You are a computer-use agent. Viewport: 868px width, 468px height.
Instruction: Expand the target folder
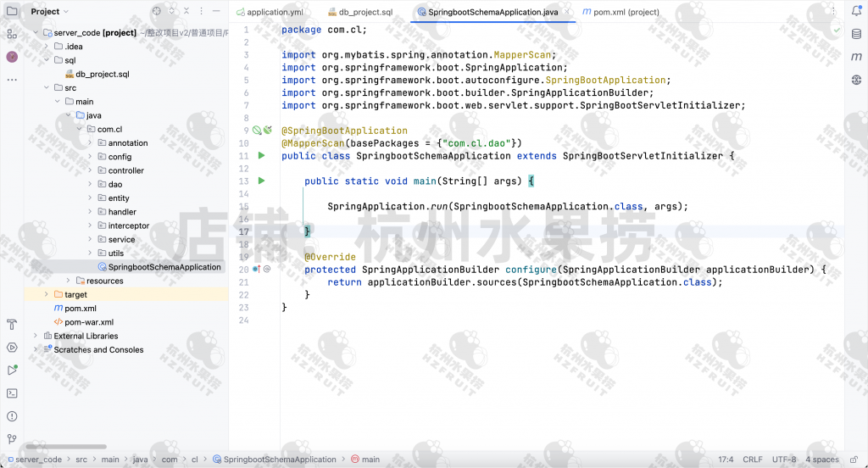tap(47, 294)
